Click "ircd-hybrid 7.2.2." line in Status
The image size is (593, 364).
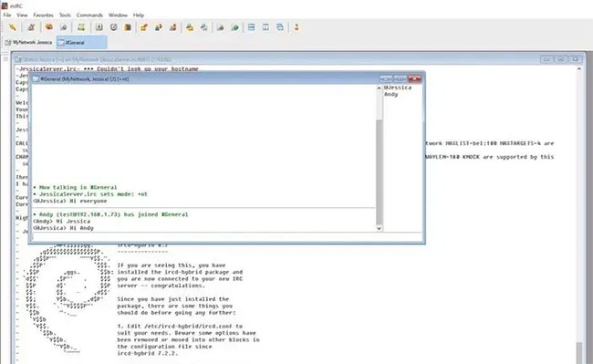click(x=148, y=353)
